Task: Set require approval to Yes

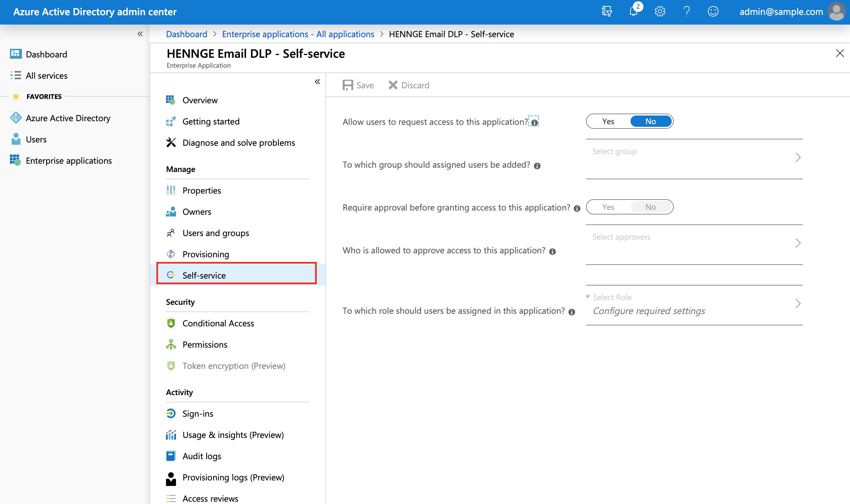Action: pyautogui.click(x=608, y=207)
